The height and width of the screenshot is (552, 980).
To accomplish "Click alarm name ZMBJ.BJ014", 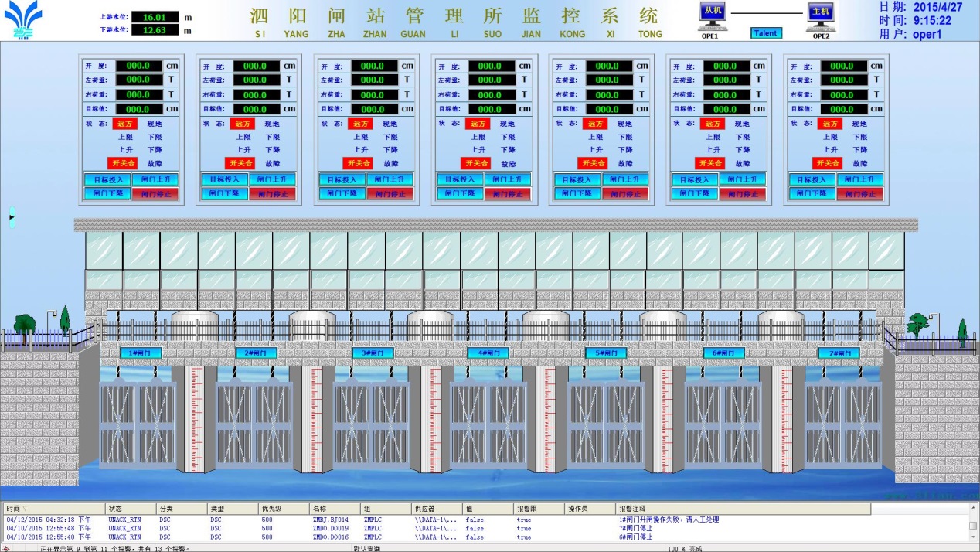I will point(331,520).
